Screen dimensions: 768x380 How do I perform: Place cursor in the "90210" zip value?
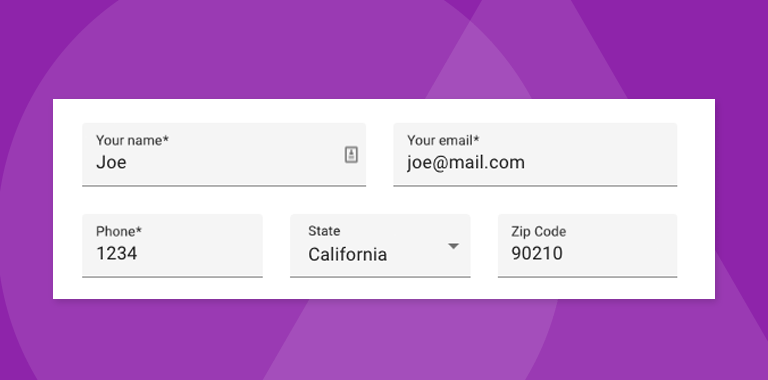[x=537, y=253]
